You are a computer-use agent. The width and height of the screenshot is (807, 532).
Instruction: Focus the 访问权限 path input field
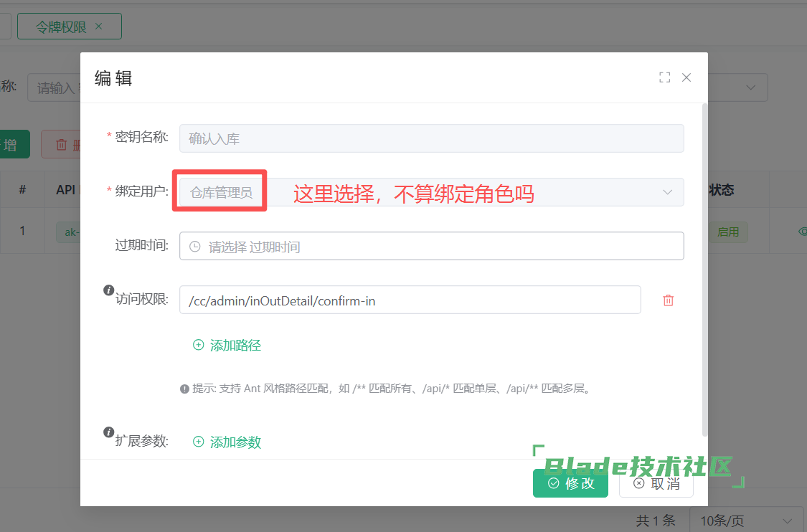410,300
